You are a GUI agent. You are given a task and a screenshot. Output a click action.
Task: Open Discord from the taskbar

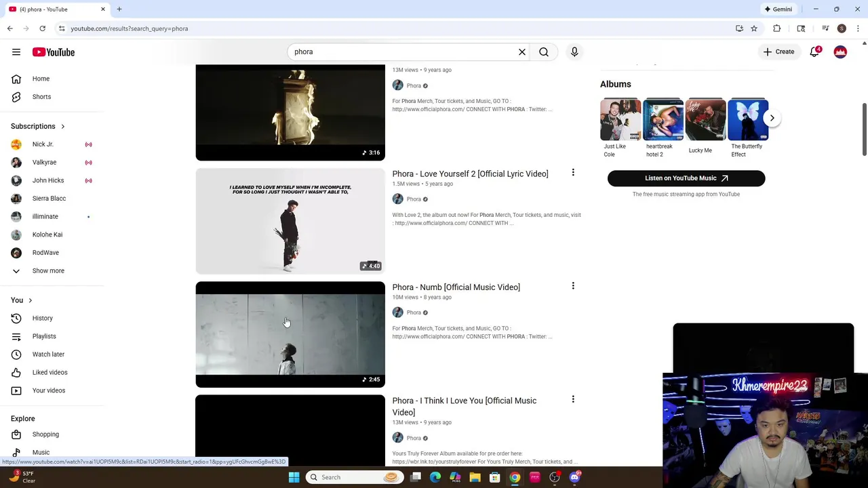click(x=574, y=477)
